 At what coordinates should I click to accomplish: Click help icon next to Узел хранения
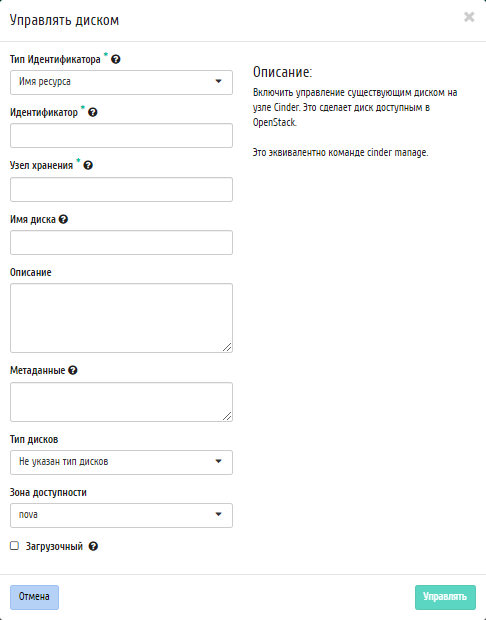coord(88,165)
